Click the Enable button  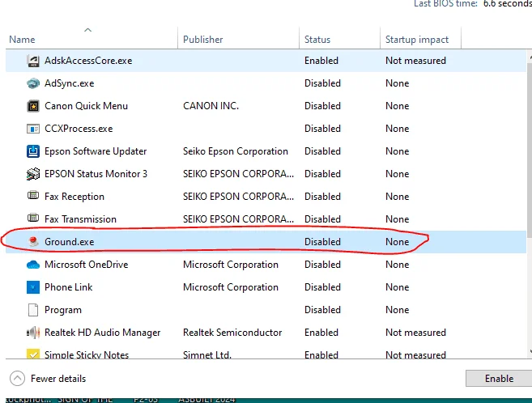tap(499, 378)
